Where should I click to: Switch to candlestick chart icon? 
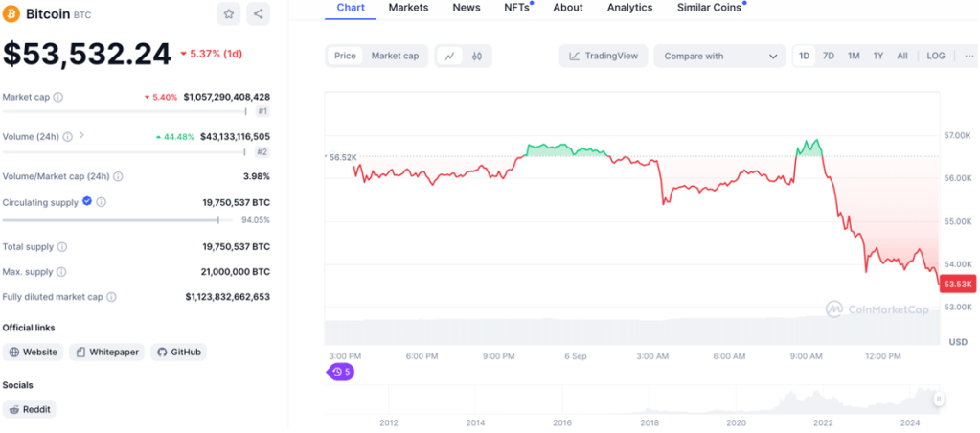pos(477,56)
